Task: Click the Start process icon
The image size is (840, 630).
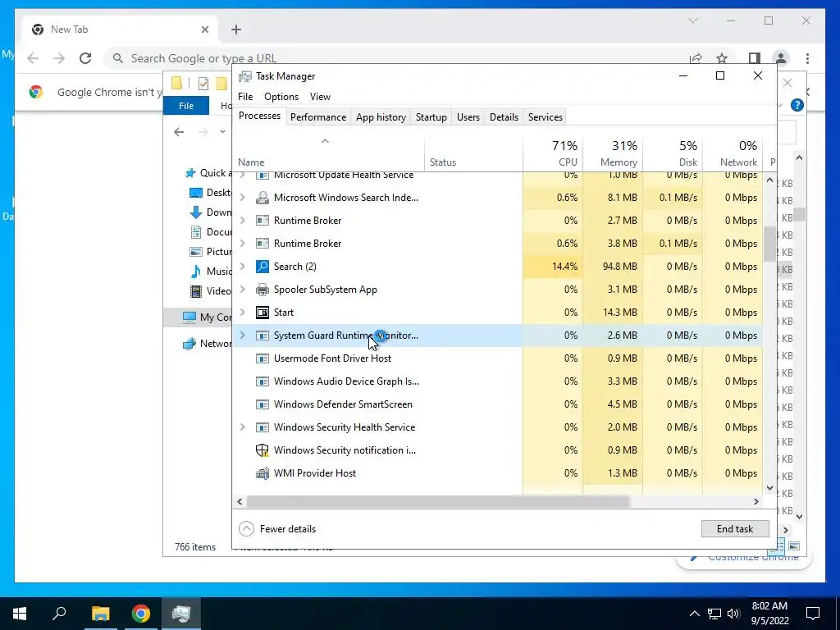Action: click(x=262, y=313)
